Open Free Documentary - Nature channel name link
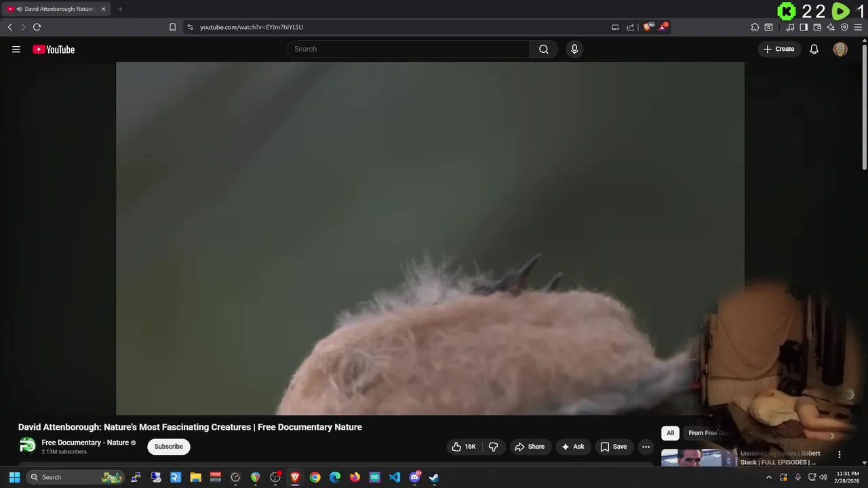The width and height of the screenshot is (868, 488). point(85,443)
